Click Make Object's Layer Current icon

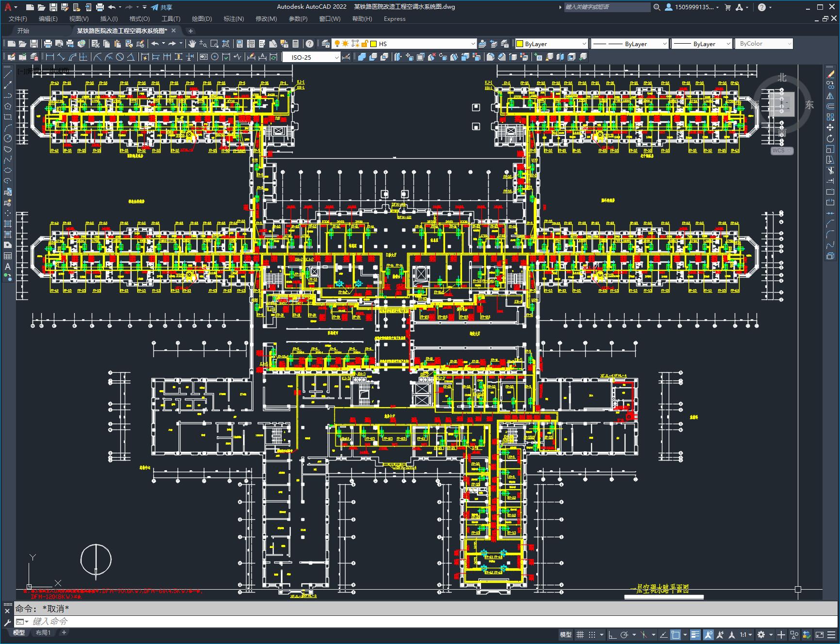(x=482, y=44)
